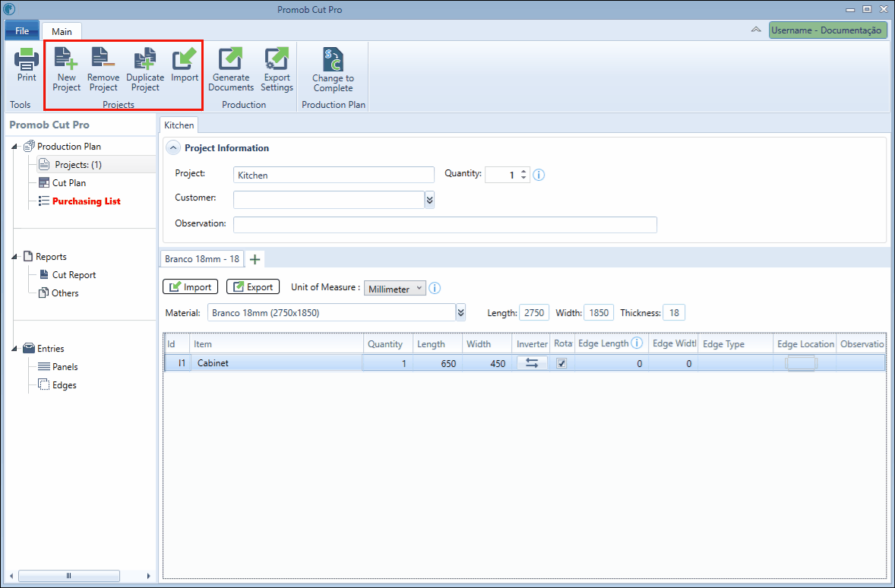Click the sidebar horizontal scrollbar thumb

(69, 575)
